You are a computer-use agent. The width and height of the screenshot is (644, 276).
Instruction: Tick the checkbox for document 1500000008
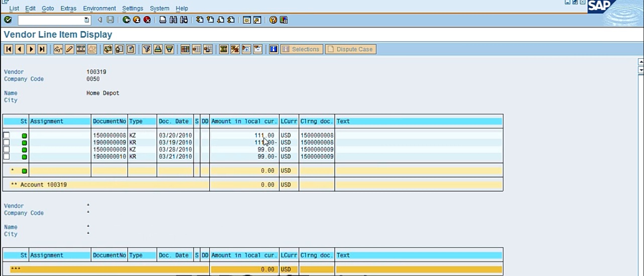[7, 135]
